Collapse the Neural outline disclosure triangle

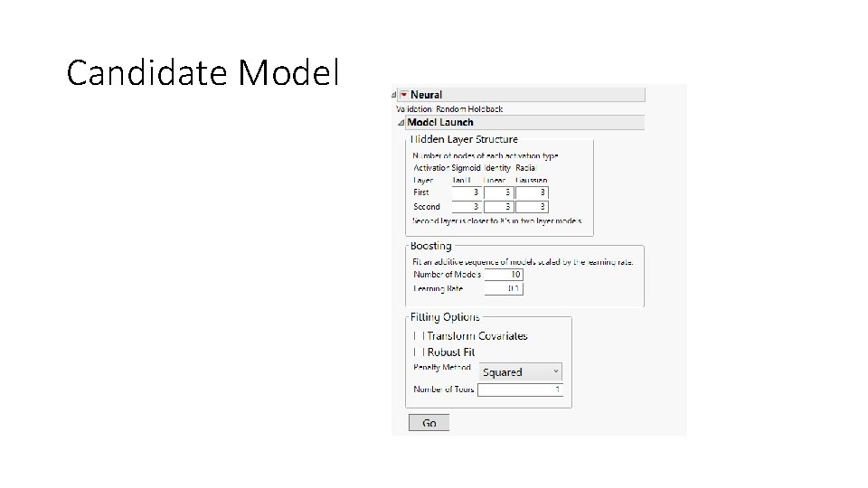click(x=394, y=95)
